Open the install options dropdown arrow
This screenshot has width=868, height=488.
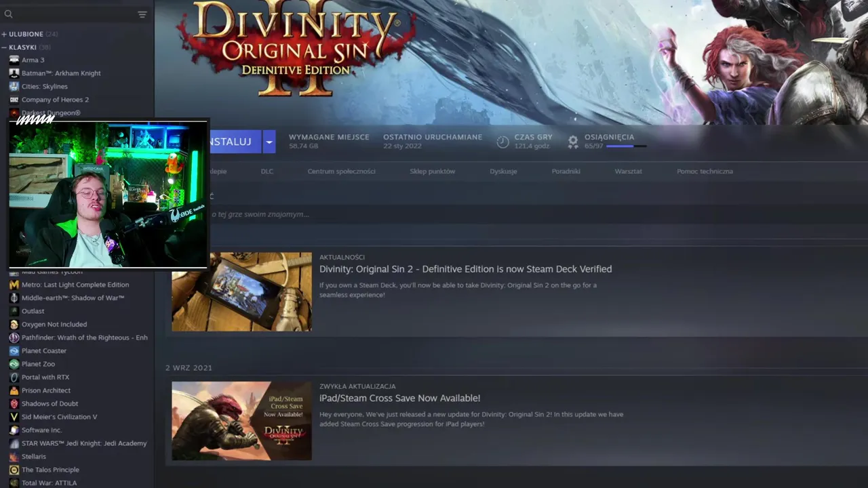coord(269,142)
